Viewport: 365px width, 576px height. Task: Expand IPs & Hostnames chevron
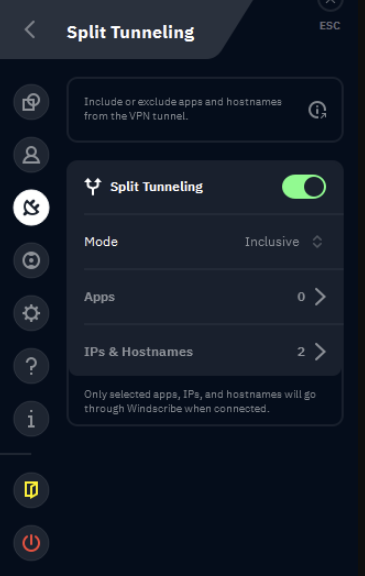(320, 352)
